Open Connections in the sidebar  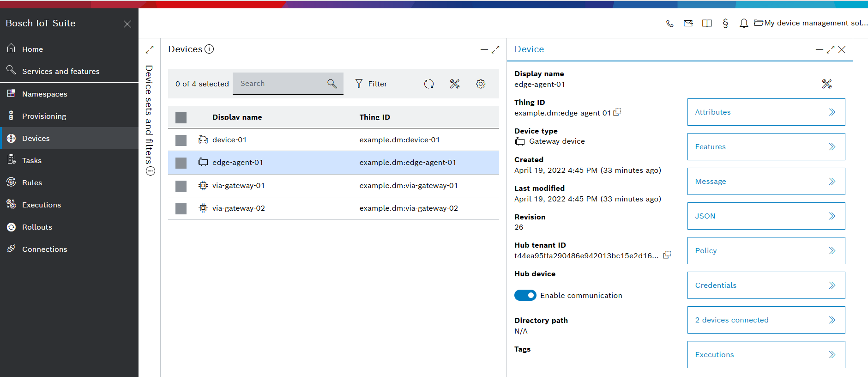click(69, 249)
